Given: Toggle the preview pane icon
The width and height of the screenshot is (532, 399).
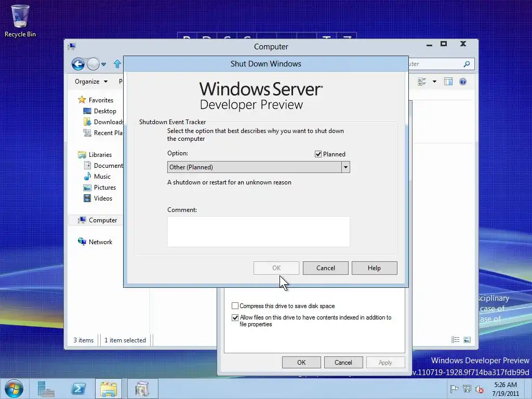Looking at the screenshot, I should [448, 82].
